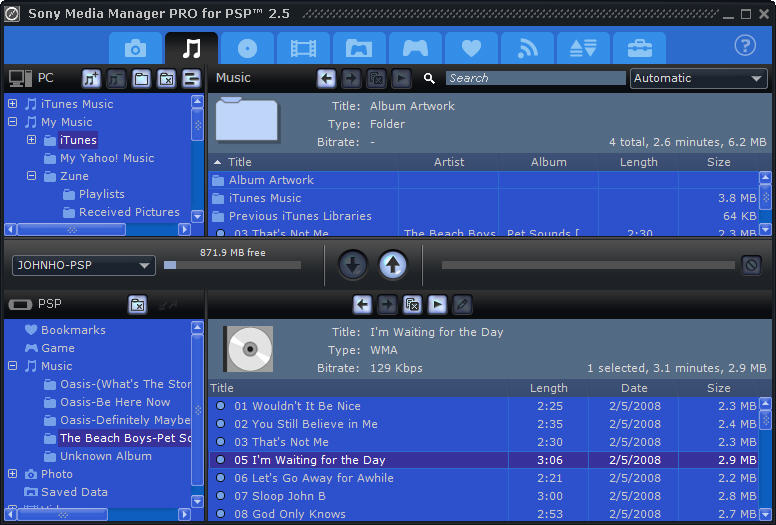Click the transfer down to PSP arrow button
The width and height of the screenshot is (776, 525).
pos(353,265)
